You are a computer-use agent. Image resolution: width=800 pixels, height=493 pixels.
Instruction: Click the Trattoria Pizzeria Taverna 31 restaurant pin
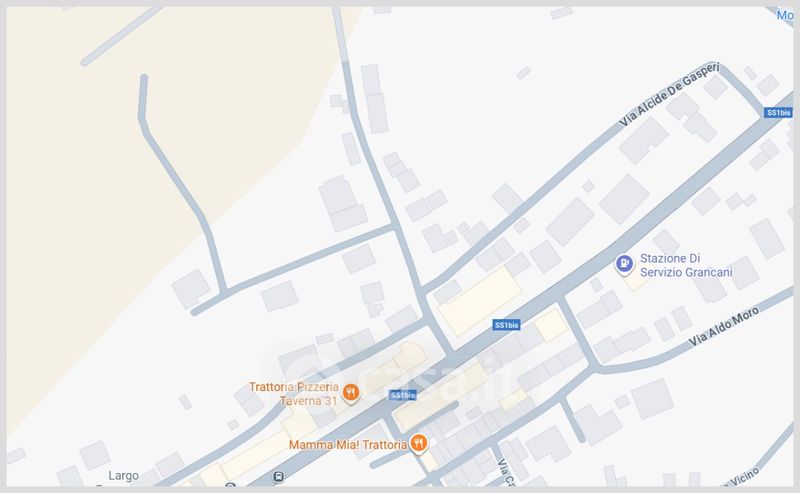click(x=351, y=393)
